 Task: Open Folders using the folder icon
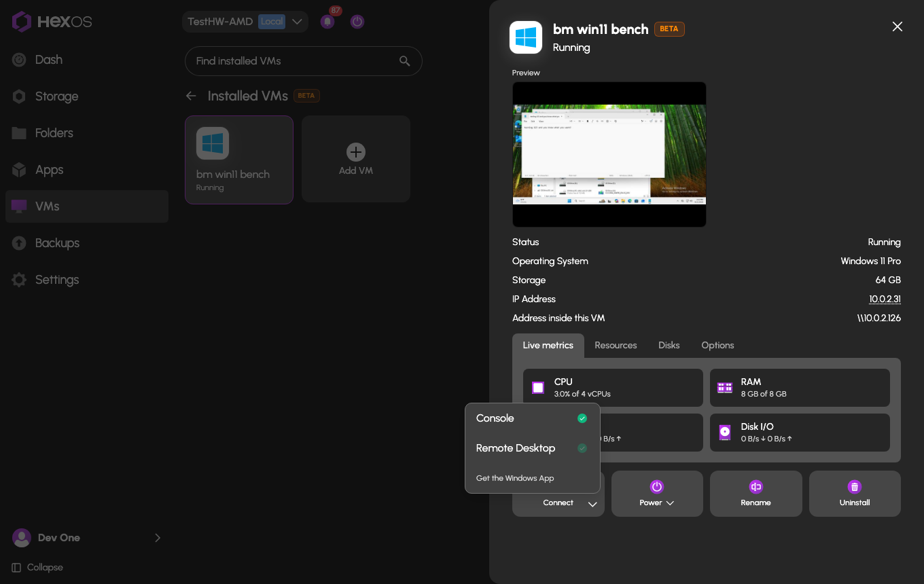pyautogui.click(x=19, y=133)
